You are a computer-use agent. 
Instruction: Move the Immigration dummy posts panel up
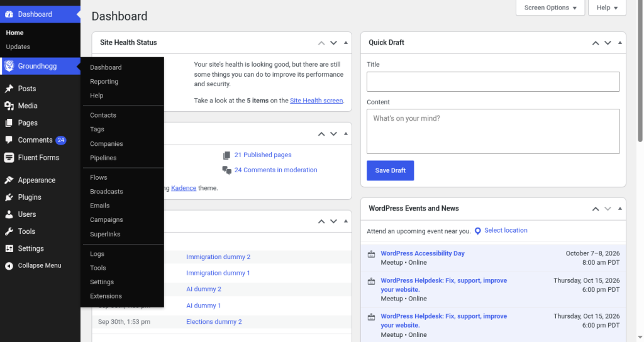(x=321, y=221)
